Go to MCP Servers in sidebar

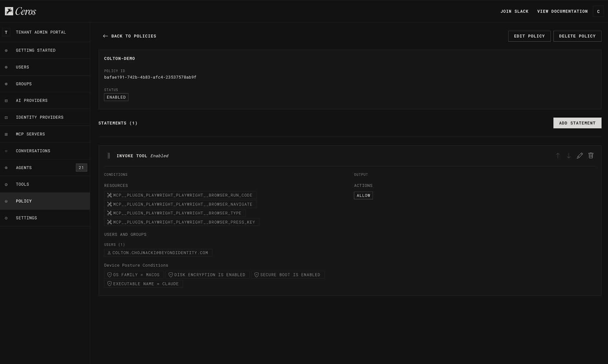coord(30,134)
